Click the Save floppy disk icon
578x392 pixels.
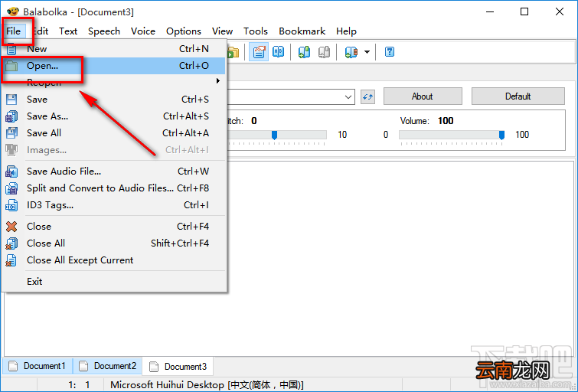click(11, 100)
